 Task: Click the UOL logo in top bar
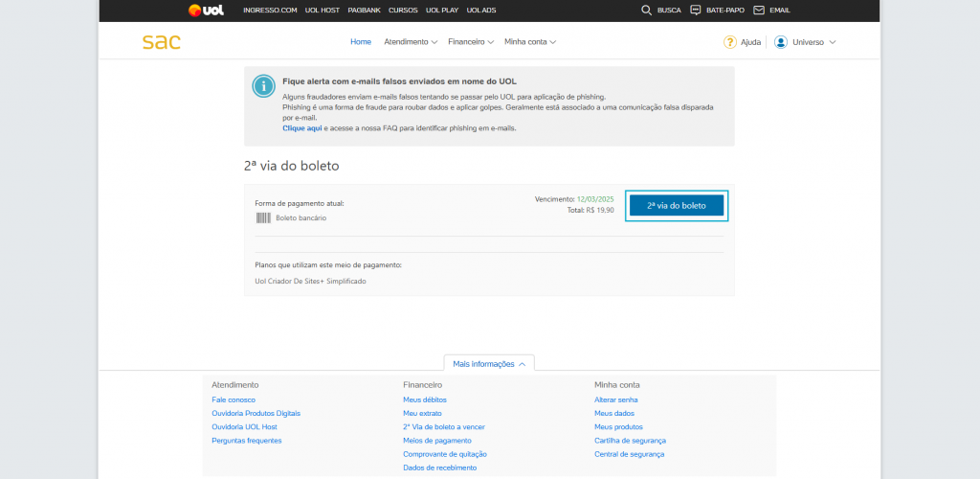pos(207,10)
